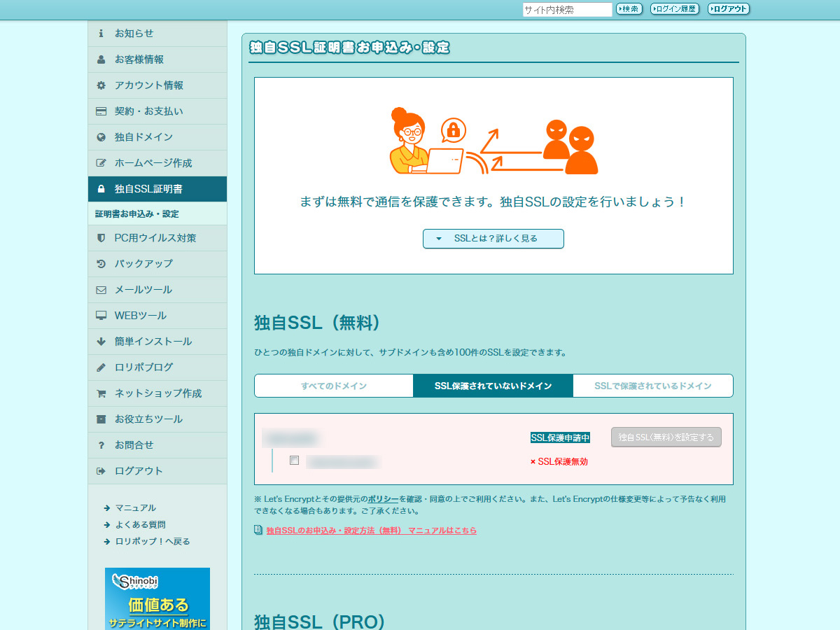
Task: Click the envelope icon for メールツール
Action: (x=101, y=290)
